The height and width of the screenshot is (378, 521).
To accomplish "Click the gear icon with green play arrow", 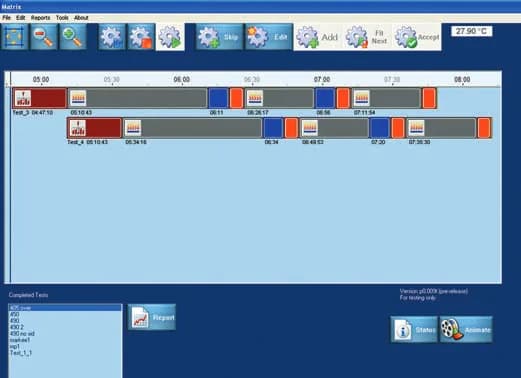I will click(170, 37).
